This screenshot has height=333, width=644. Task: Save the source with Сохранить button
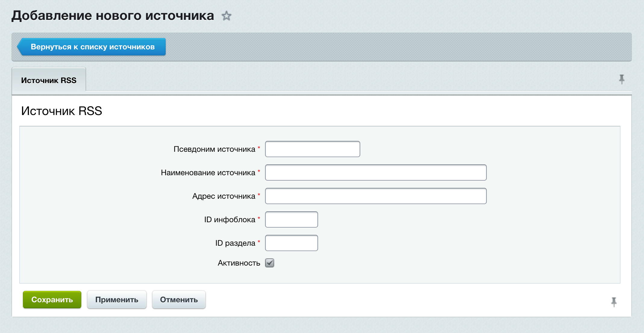pos(52,300)
